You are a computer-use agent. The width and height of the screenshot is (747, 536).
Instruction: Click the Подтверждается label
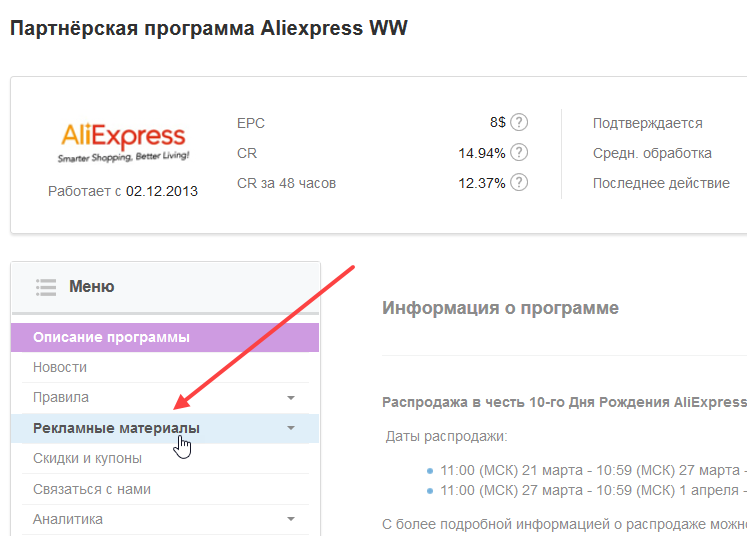[647, 123]
